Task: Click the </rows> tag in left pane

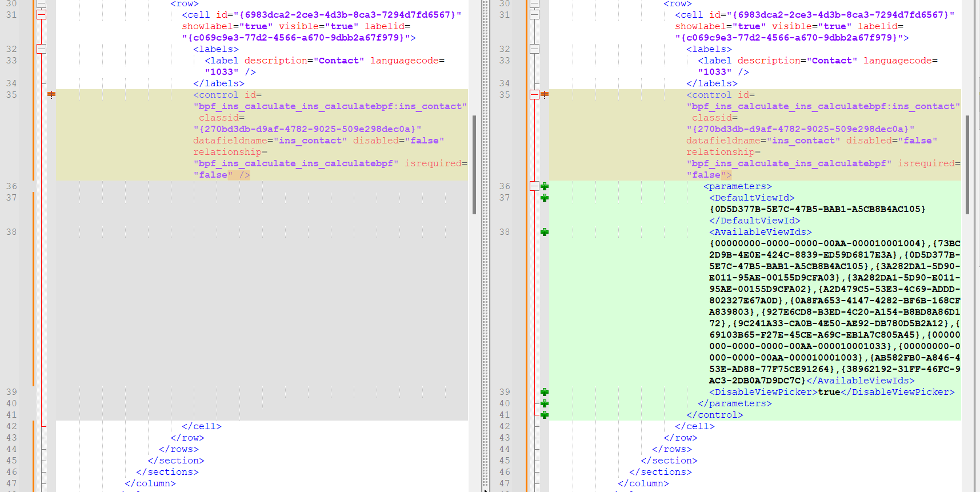Action: pos(179,449)
